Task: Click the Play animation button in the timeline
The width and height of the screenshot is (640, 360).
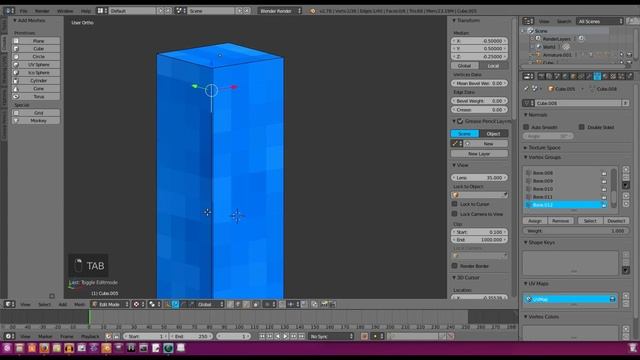Action: [x=285, y=336]
